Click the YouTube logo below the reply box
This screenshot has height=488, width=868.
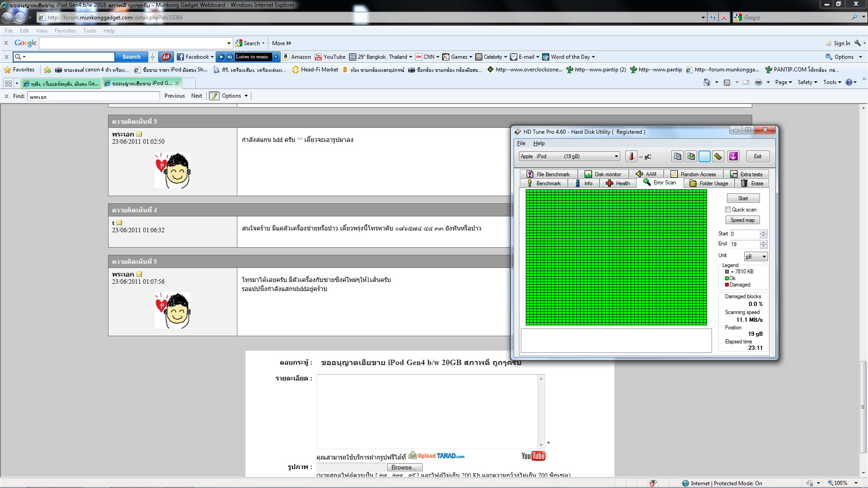[533, 456]
